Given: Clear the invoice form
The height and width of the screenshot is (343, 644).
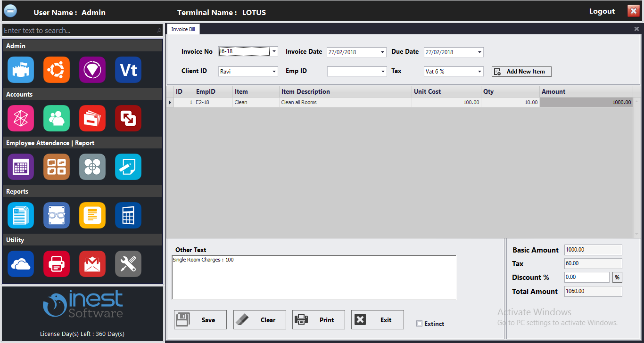Looking at the screenshot, I should tap(260, 320).
